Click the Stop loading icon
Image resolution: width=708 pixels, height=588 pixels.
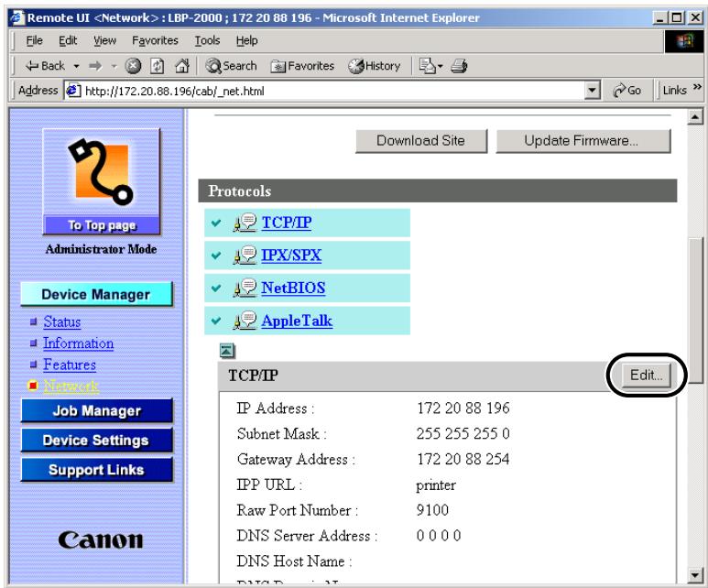point(133,66)
